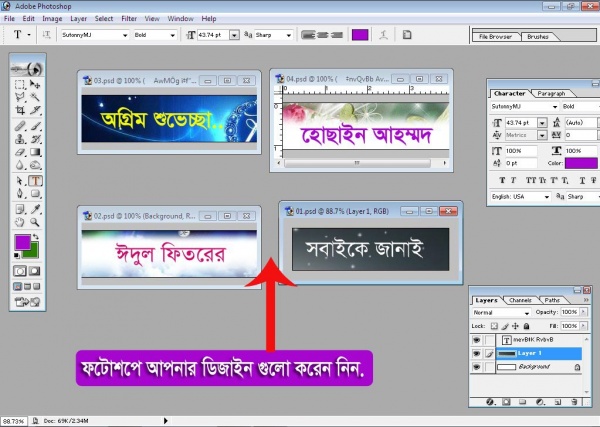Select the Dodge tool

[35, 165]
